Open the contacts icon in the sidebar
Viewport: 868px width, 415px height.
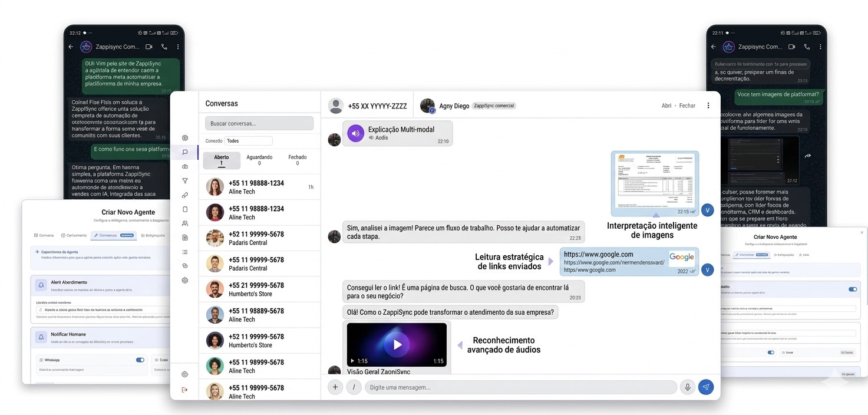[x=184, y=223]
